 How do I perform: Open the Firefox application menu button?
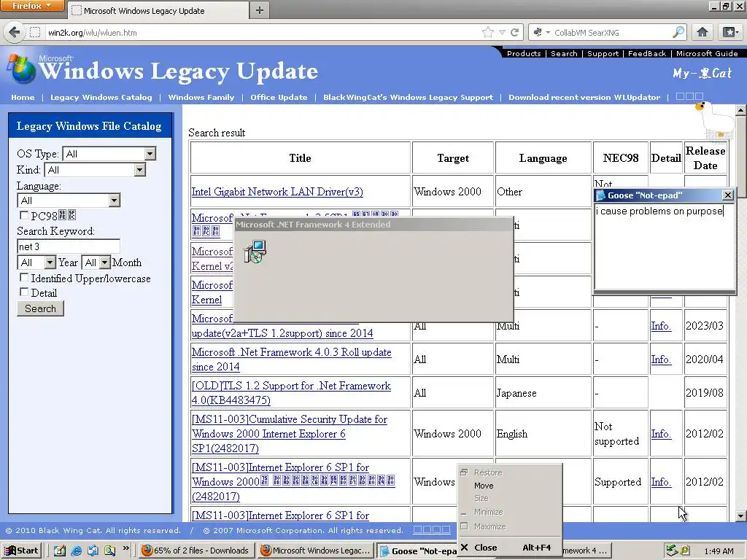point(31,6)
